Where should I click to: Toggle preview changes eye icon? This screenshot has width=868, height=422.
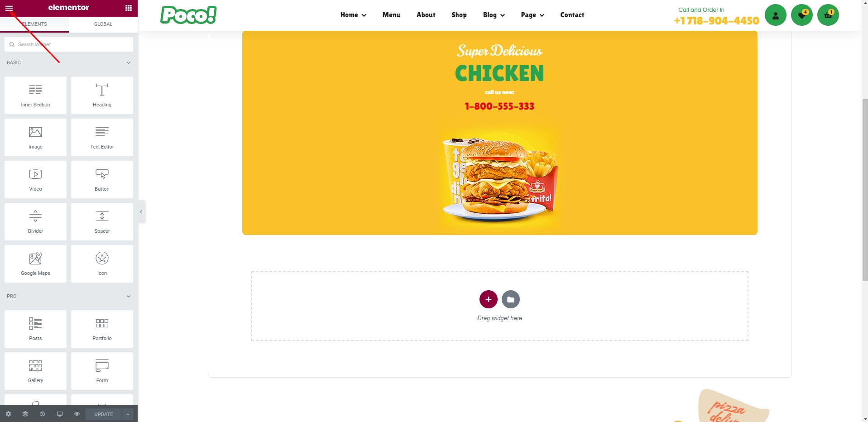pos(77,414)
